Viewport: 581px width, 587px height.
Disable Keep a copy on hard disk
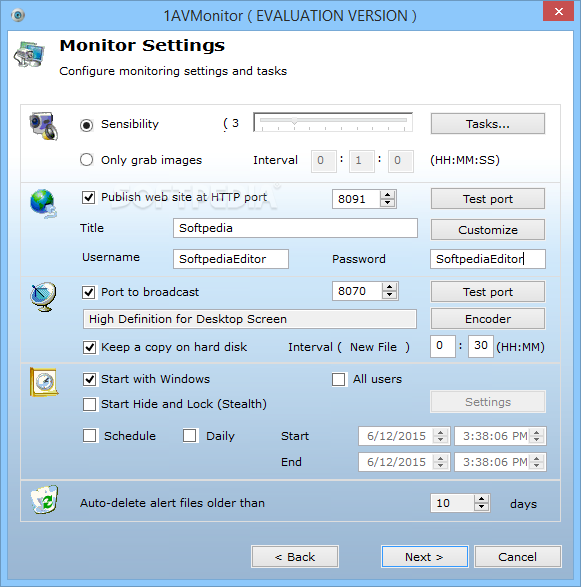[x=89, y=347]
